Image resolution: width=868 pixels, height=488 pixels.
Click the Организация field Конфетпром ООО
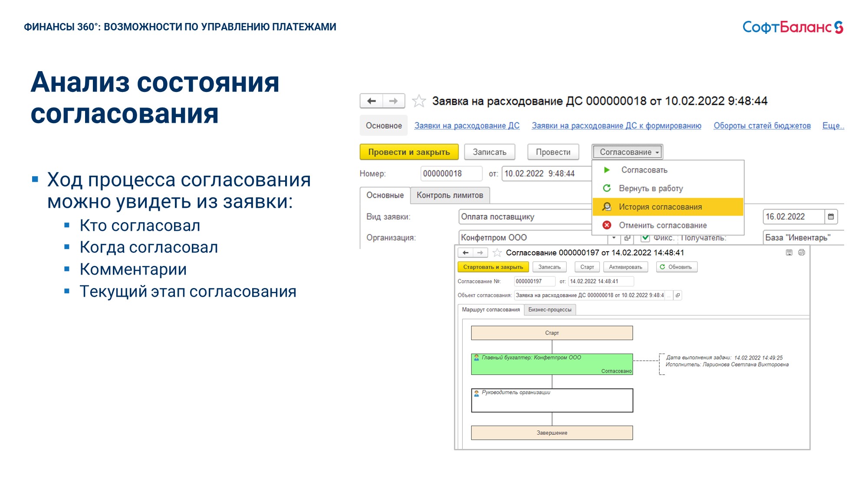point(533,238)
